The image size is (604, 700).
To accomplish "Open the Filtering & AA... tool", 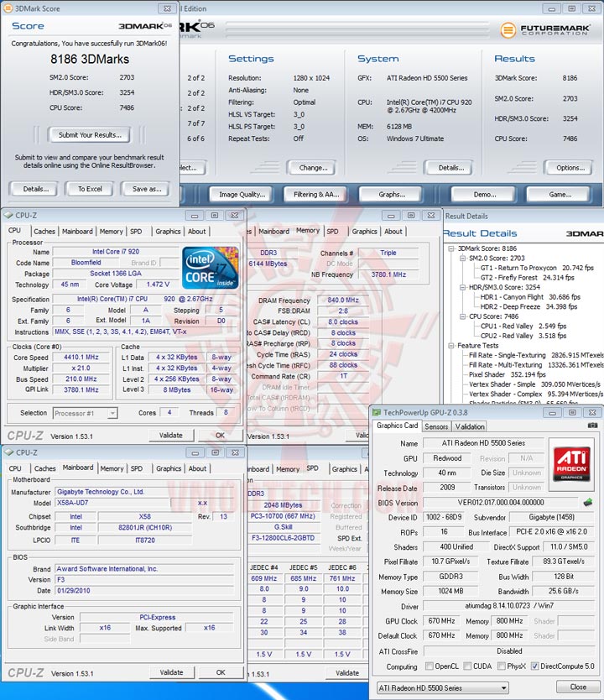I will [x=315, y=195].
